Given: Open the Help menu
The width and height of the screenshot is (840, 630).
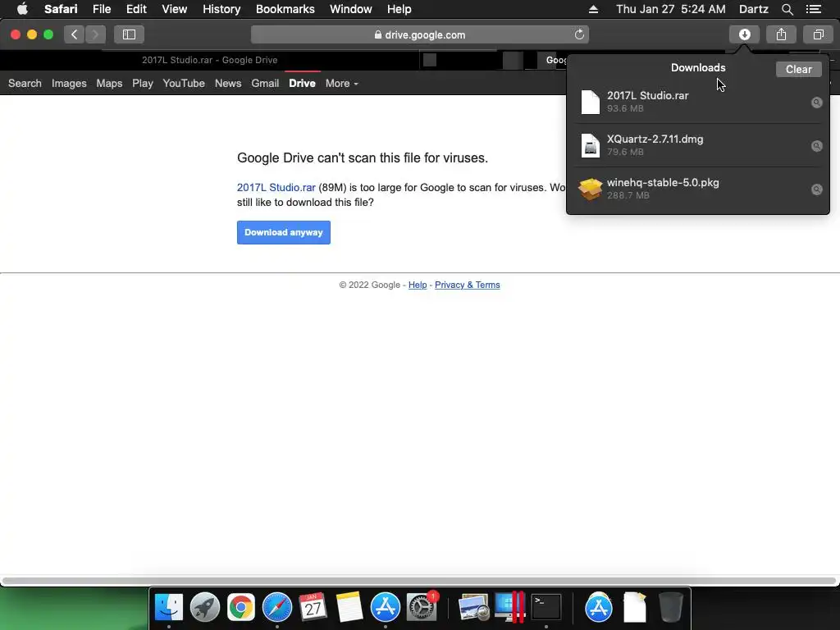Looking at the screenshot, I should (x=399, y=9).
